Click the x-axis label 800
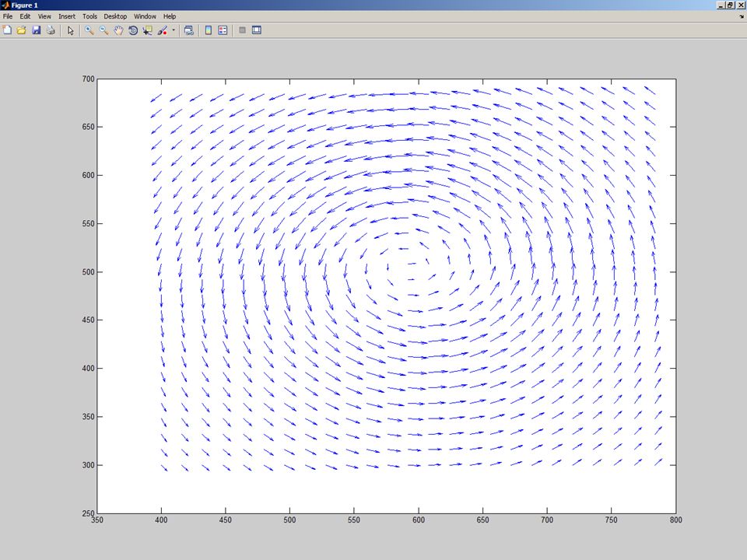Viewport: 747px width, 560px height. pyautogui.click(x=675, y=520)
